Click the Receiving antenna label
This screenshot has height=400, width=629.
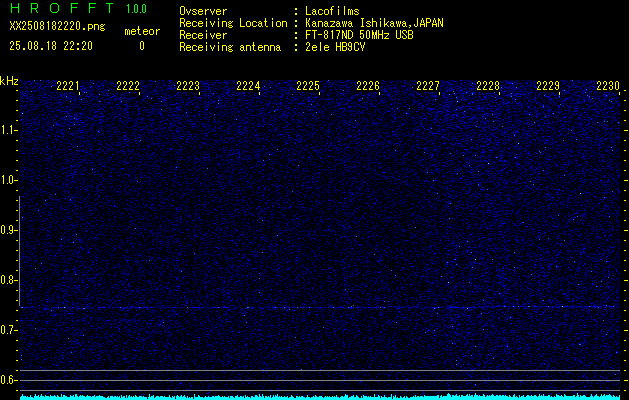click(x=230, y=47)
